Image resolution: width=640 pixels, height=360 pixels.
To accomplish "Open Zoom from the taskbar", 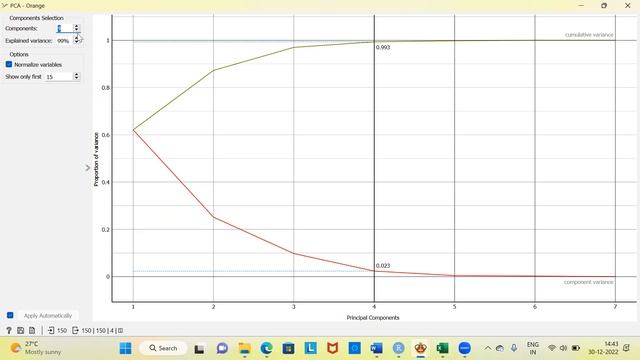I will (464, 348).
